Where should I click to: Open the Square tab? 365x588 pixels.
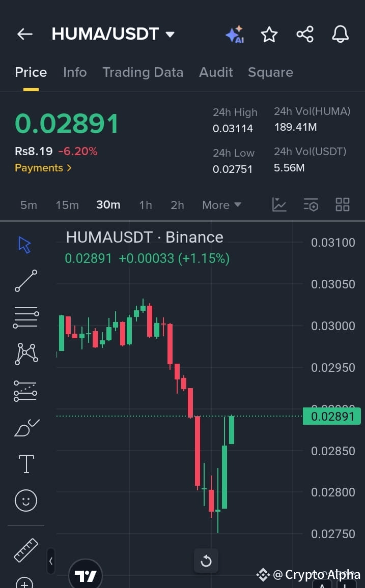pos(270,72)
